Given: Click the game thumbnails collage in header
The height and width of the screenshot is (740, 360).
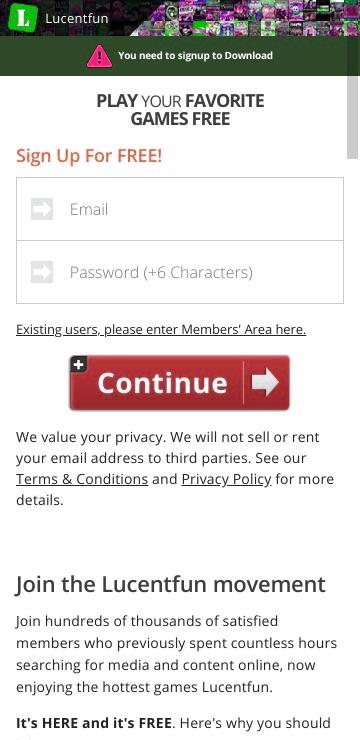Looking at the screenshot, I should 245,18.
